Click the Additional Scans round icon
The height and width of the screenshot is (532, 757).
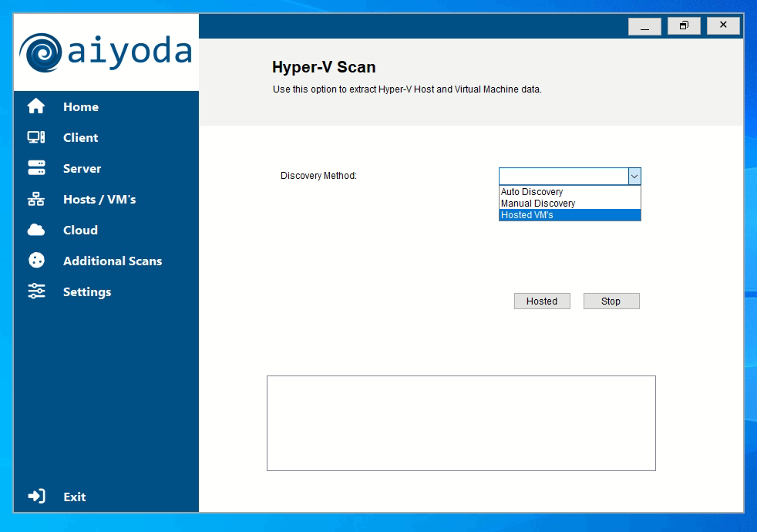pos(36,261)
